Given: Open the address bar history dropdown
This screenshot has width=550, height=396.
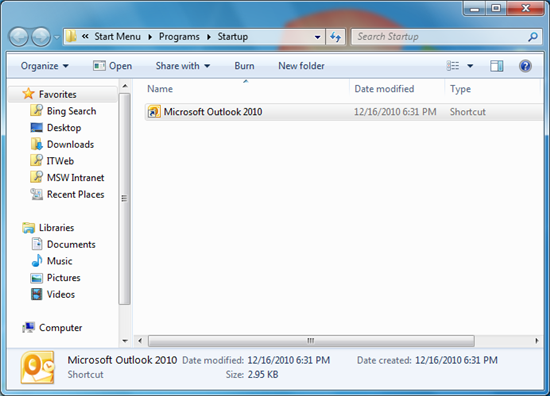Looking at the screenshot, I should pyautogui.click(x=317, y=37).
